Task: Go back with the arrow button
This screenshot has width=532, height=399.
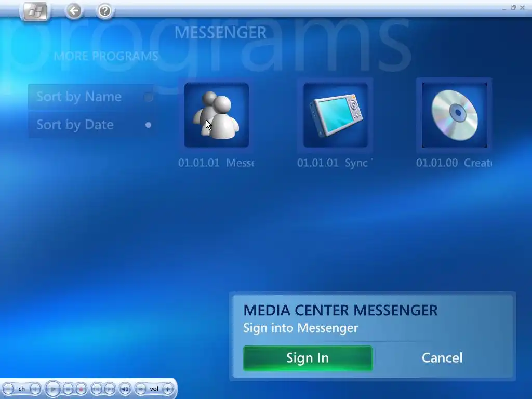Action: click(x=74, y=11)
